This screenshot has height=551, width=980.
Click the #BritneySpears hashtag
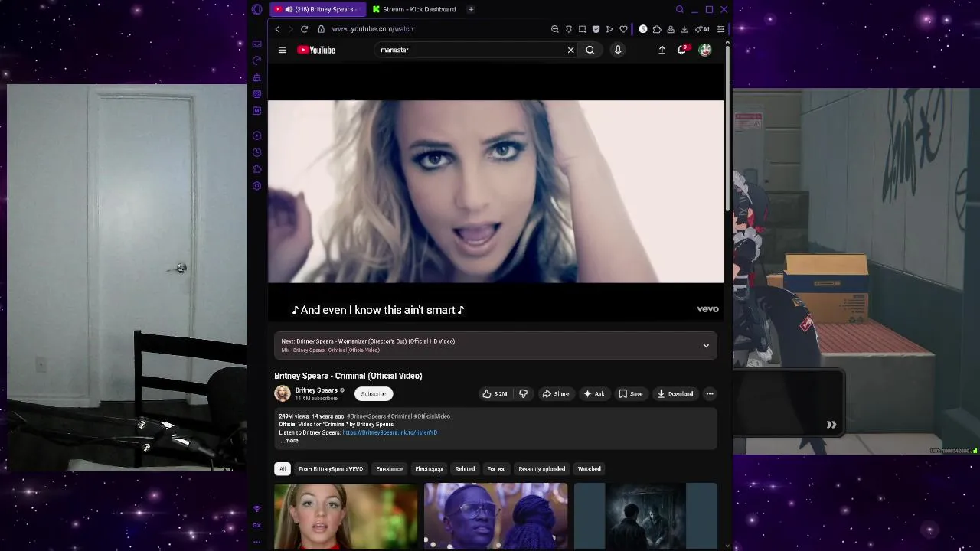pos(366,416)
